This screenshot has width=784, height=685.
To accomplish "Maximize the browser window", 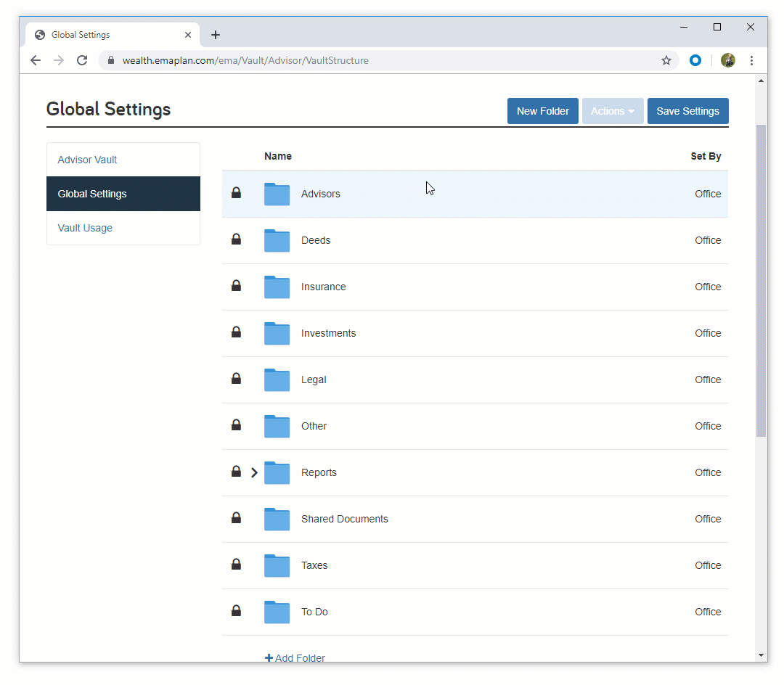I will point(717,27).
